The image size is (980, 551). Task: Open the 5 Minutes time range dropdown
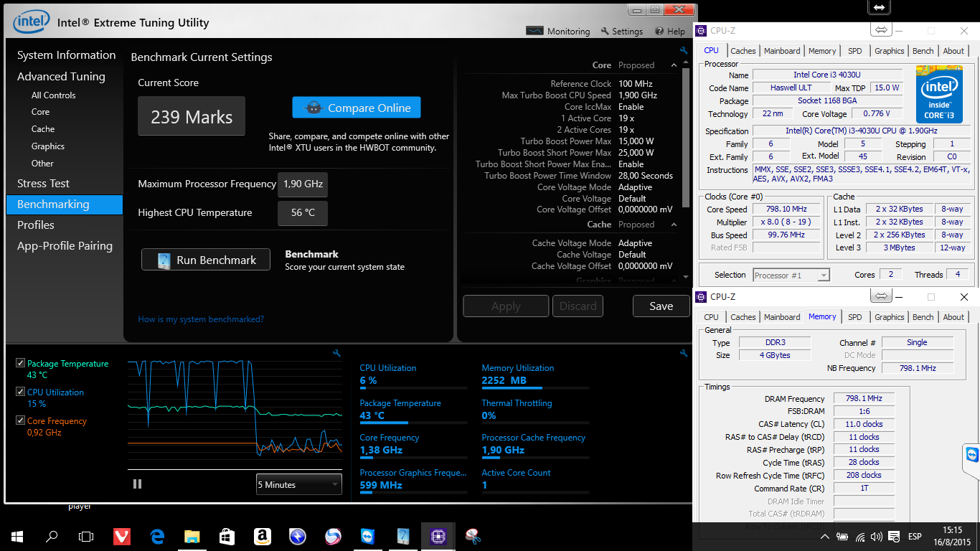pos(298,484)
